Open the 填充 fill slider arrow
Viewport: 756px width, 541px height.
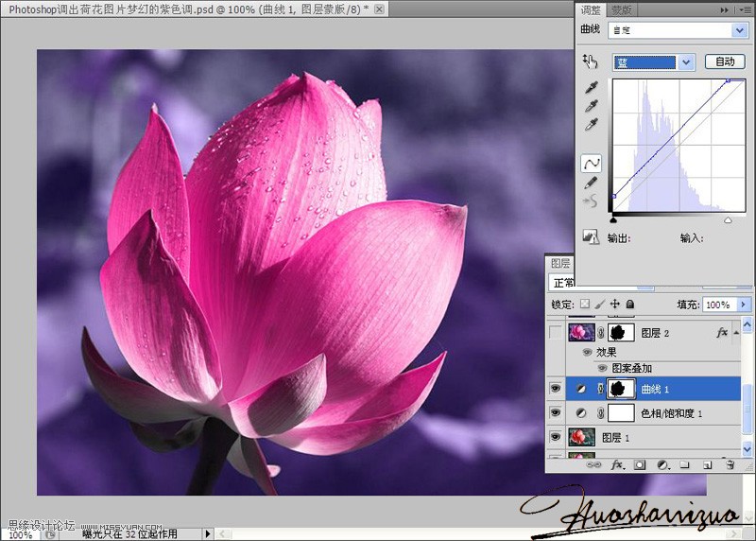[744, 304]
